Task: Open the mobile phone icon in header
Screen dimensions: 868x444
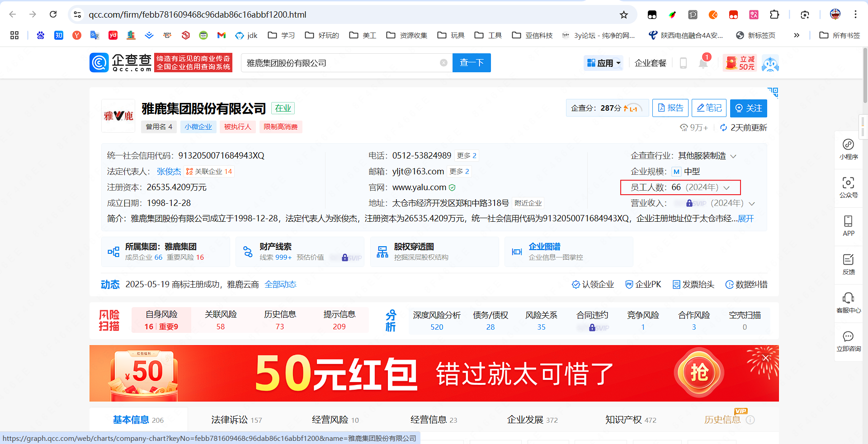Action: 683,63
